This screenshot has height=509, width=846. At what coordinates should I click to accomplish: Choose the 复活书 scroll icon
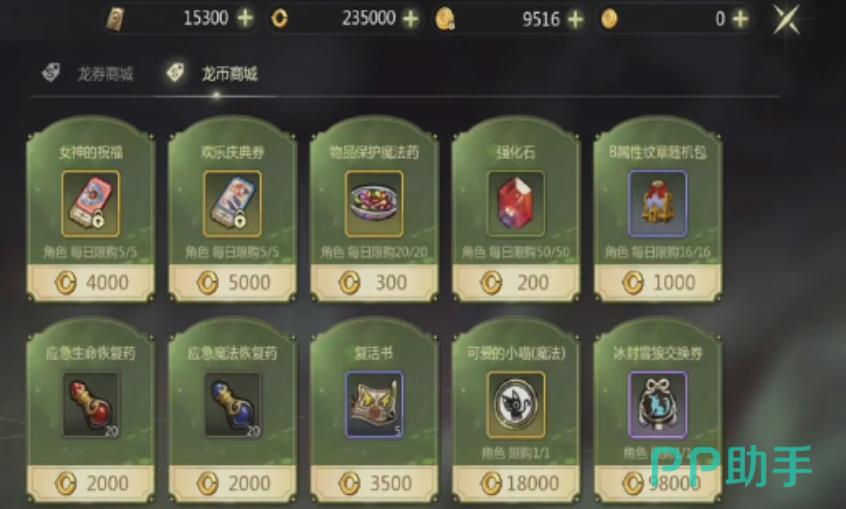374,405
